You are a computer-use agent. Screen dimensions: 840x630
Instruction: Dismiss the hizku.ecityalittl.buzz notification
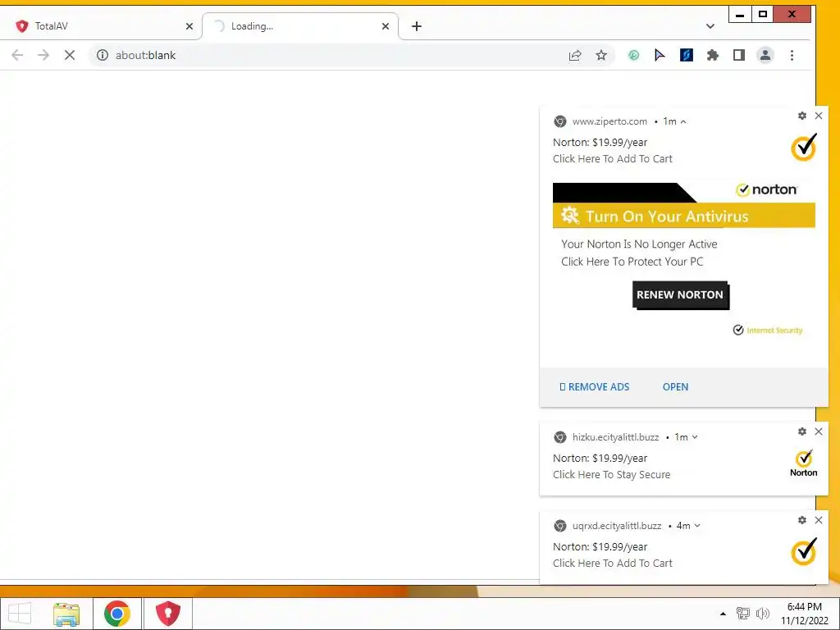(x=819, y=431)
